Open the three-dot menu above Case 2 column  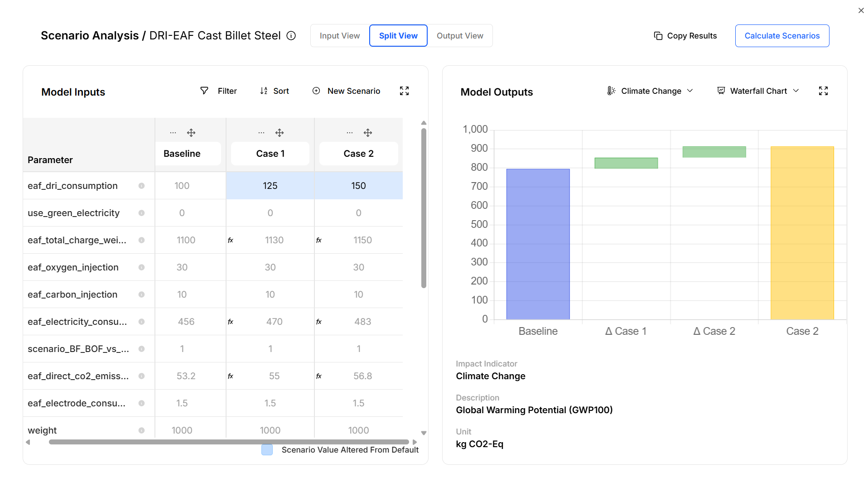[349, 133]
